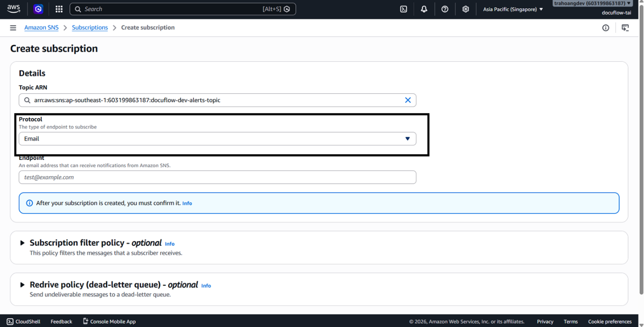
Task: Open the Asia Pacific (Singapore) region selector
Action: pyautogui.click(x=513, y=9)
